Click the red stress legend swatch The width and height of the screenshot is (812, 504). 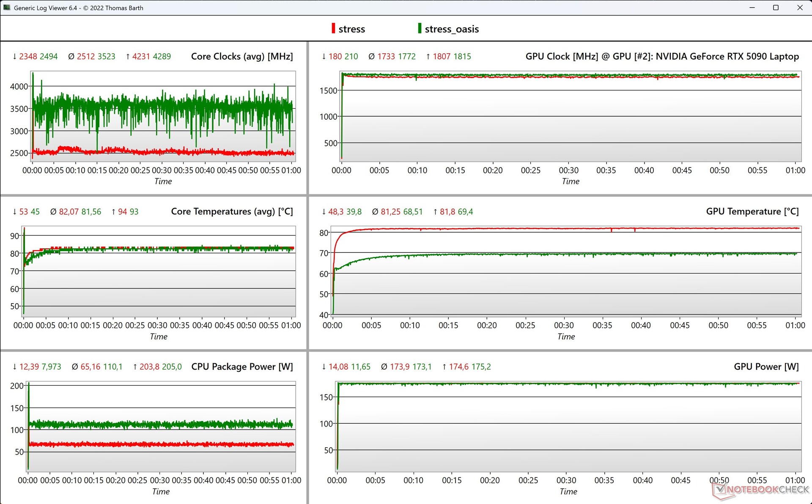click(333, 28)
